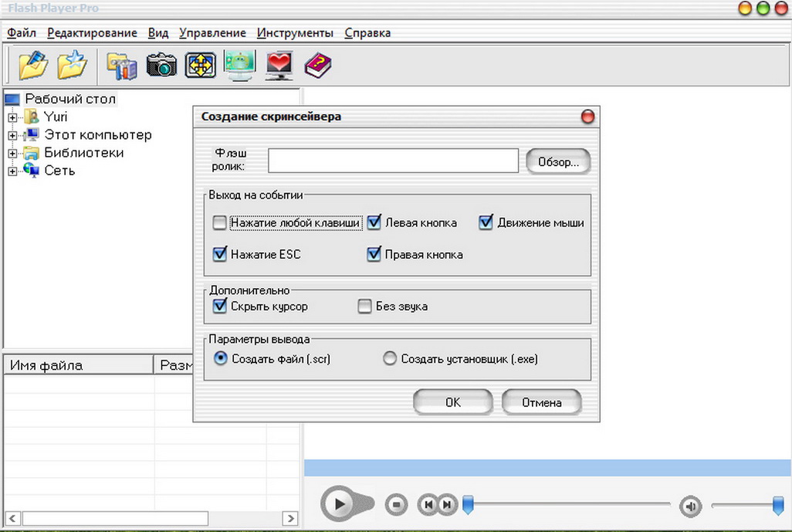The height and width of the screenshot is (532, 792).
Task: Open the folder with books toolbar icon
Action: pyautogui.click(x=122, y=66)
